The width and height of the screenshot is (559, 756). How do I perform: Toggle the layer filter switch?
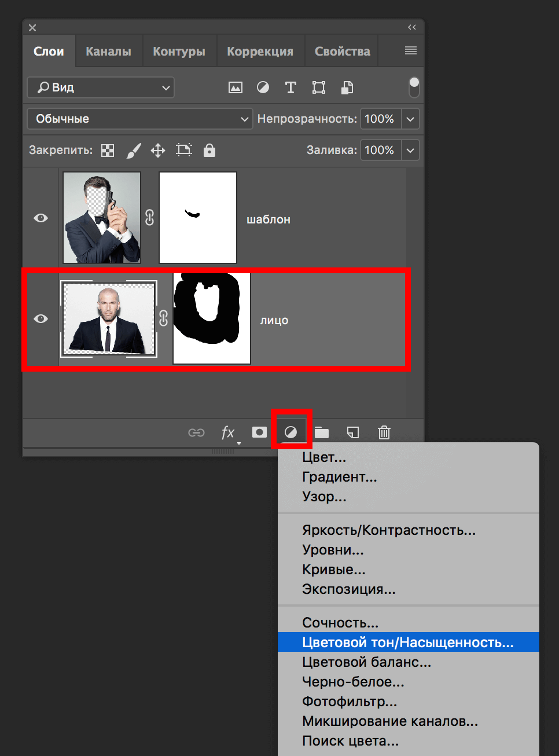(x=414, y=87)
